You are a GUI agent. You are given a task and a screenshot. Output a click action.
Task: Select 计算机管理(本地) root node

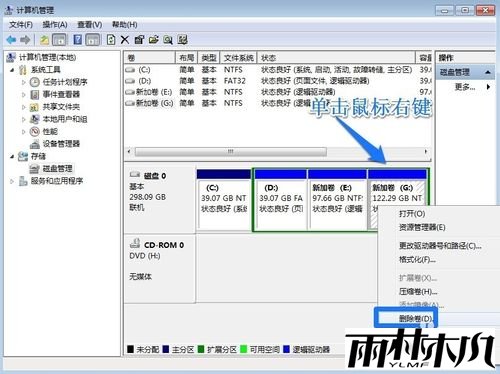point(47,57)
